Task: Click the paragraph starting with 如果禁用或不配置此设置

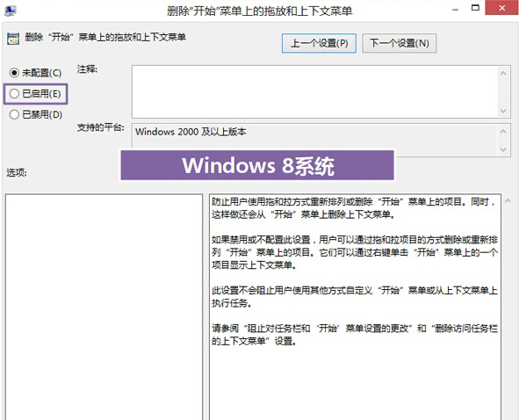Action: 355,252
